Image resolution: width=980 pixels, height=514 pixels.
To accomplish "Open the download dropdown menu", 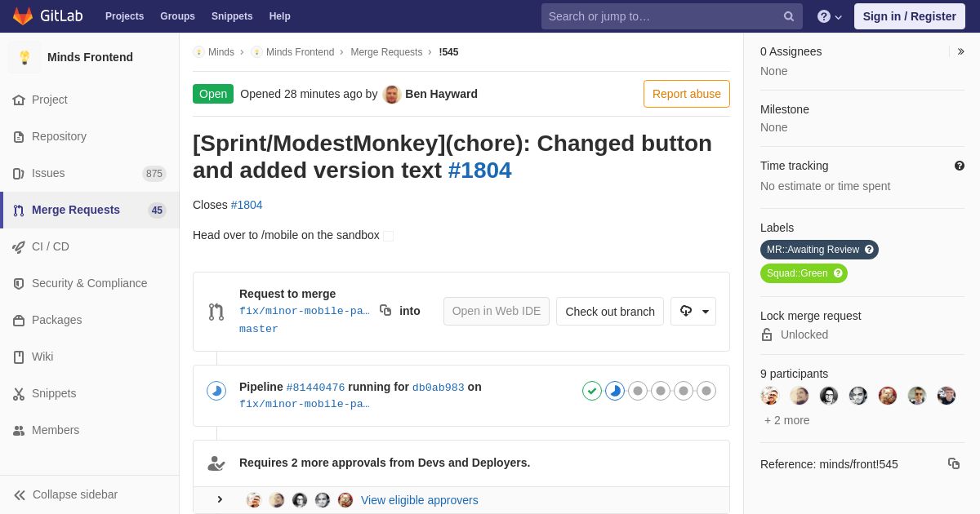I will (x=693, y=311).
